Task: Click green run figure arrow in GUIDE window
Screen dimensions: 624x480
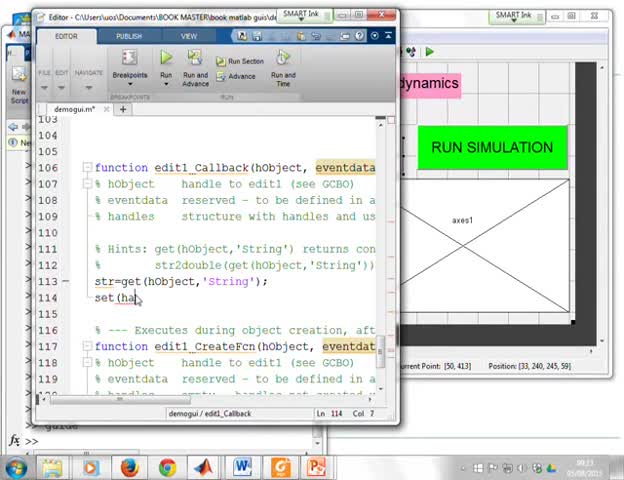Action: pos(429,52)
